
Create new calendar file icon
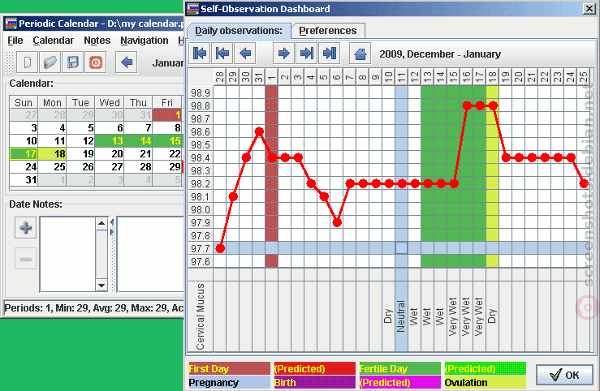coord(27,62)
